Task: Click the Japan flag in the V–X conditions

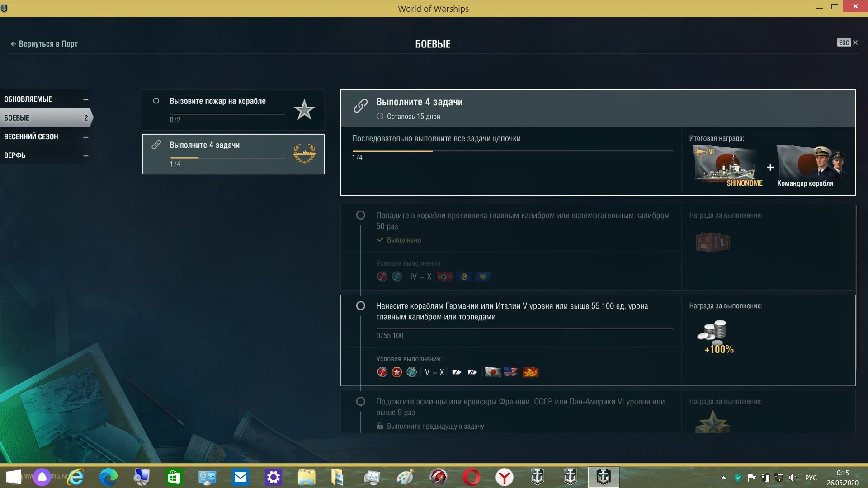Action: 493,372
